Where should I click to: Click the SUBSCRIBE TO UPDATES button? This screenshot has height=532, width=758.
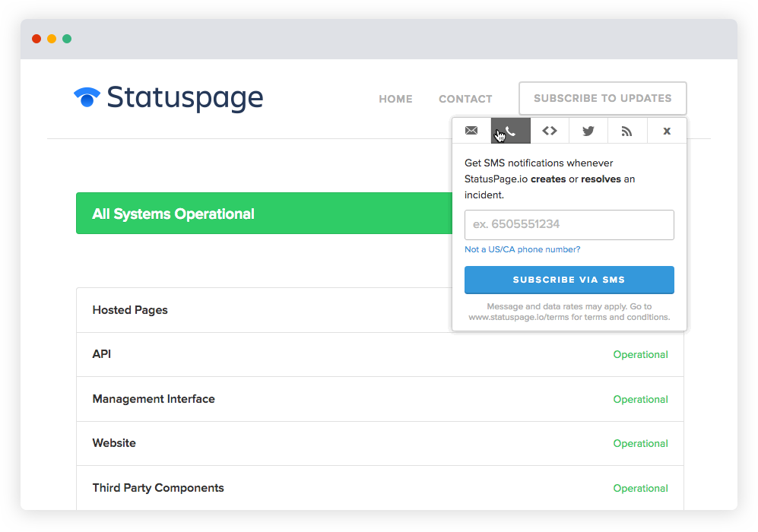pyautogui.click(x=602, y=98)
